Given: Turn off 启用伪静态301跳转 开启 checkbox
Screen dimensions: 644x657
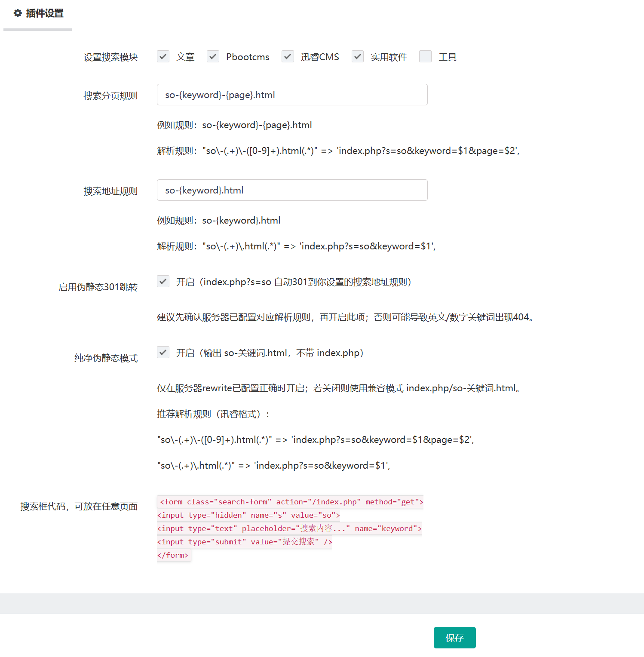Looking at the screenshot, I should tap(163, 282).
